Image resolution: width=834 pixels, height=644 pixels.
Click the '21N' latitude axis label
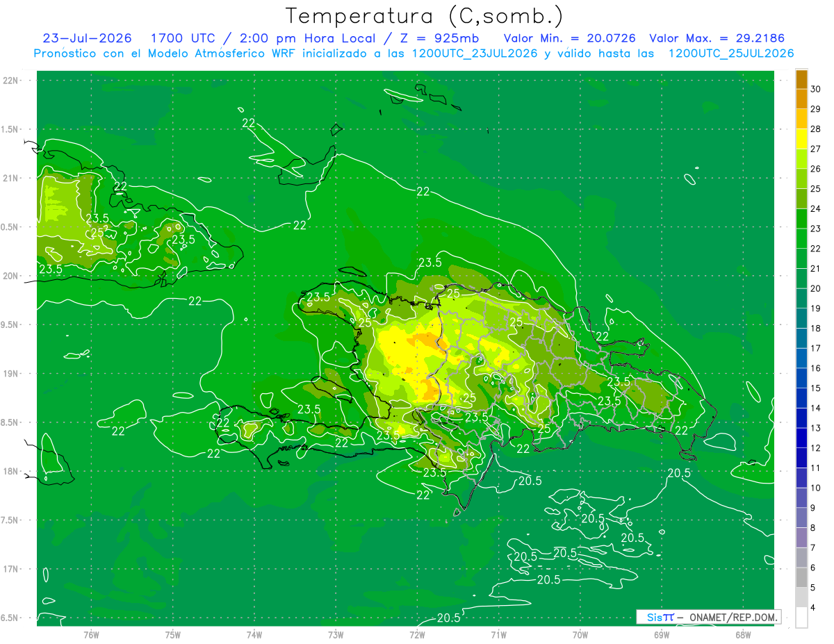coord(11,178)
